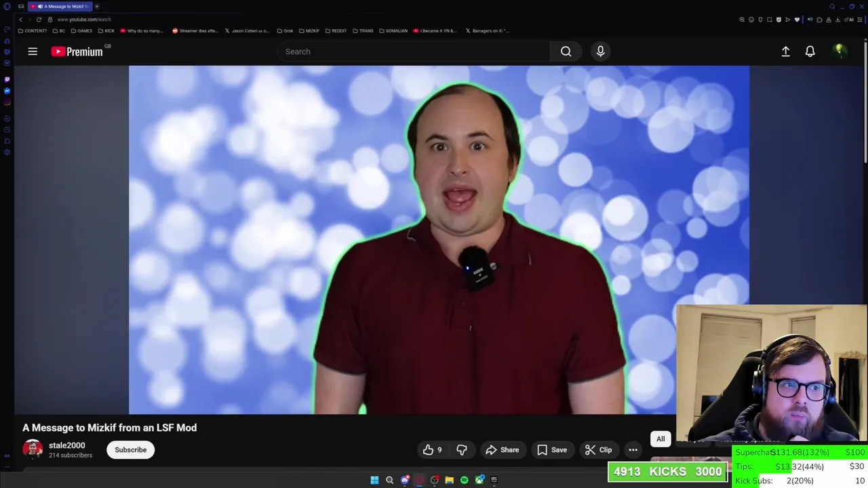Open the Create upload icon
This screenshot has height=488, width=868.
coord(785,52)
